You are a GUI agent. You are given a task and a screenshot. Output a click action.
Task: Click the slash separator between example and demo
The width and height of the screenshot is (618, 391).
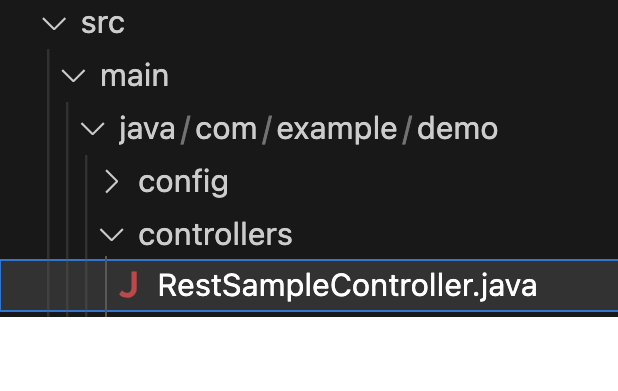point(407,129)
